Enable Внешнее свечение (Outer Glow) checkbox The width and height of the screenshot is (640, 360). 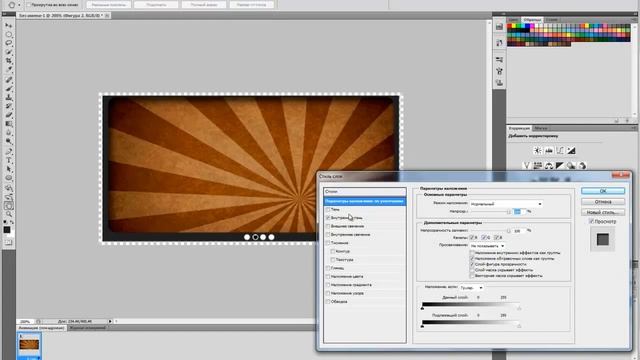tap(328, 226)
